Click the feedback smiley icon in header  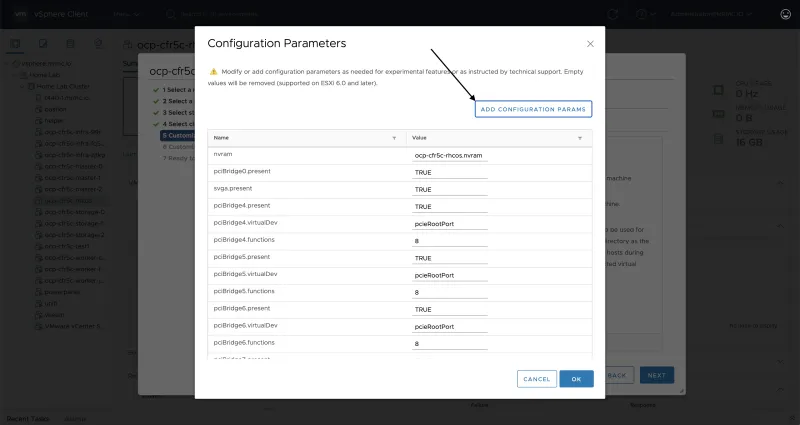coord(786,14)
